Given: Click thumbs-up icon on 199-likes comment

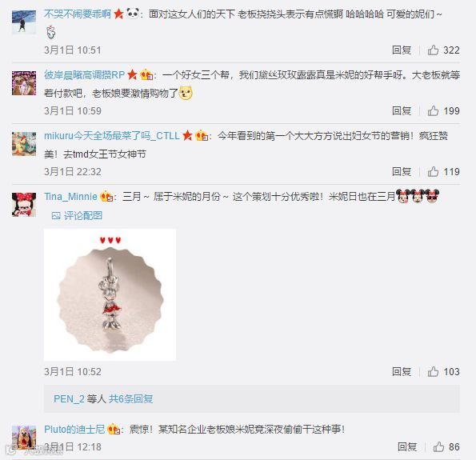Looking at the screenshot, I should click(433, 111).
